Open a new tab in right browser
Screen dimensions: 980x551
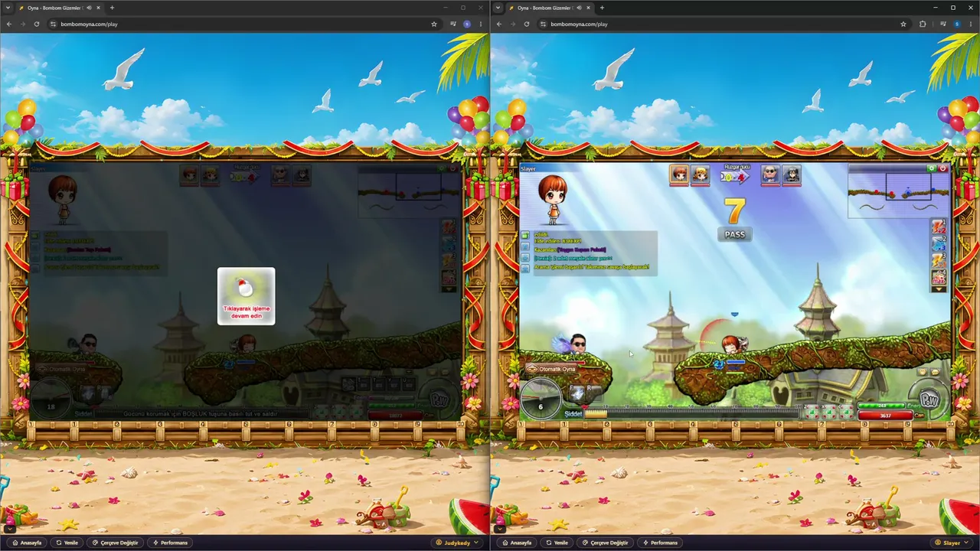pyautogui.click(x=602, y=8)
